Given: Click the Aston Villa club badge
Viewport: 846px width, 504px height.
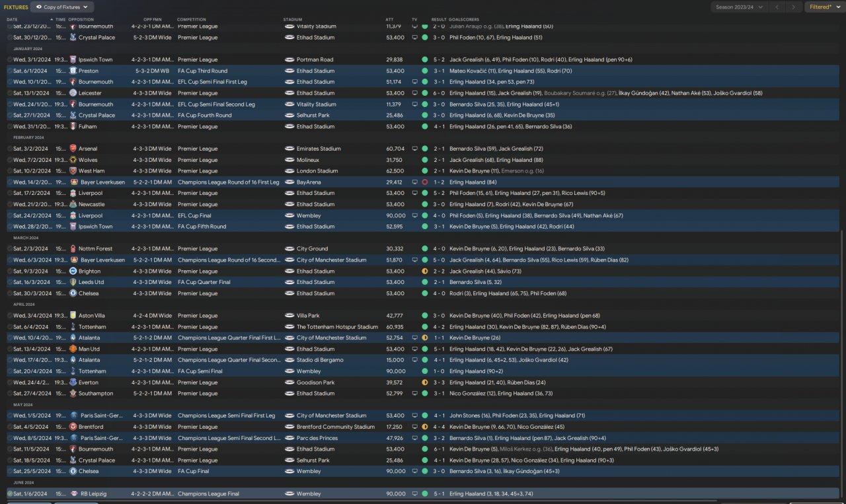Looking at the screenshot, I should click(73, 316).
